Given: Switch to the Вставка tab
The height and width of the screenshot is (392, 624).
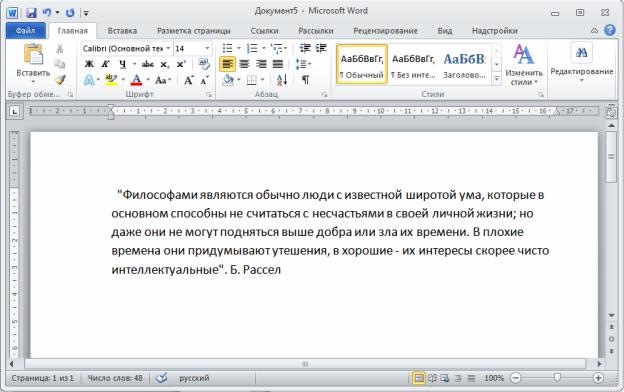Looking at the screenshot, I should tap(122, 31).
